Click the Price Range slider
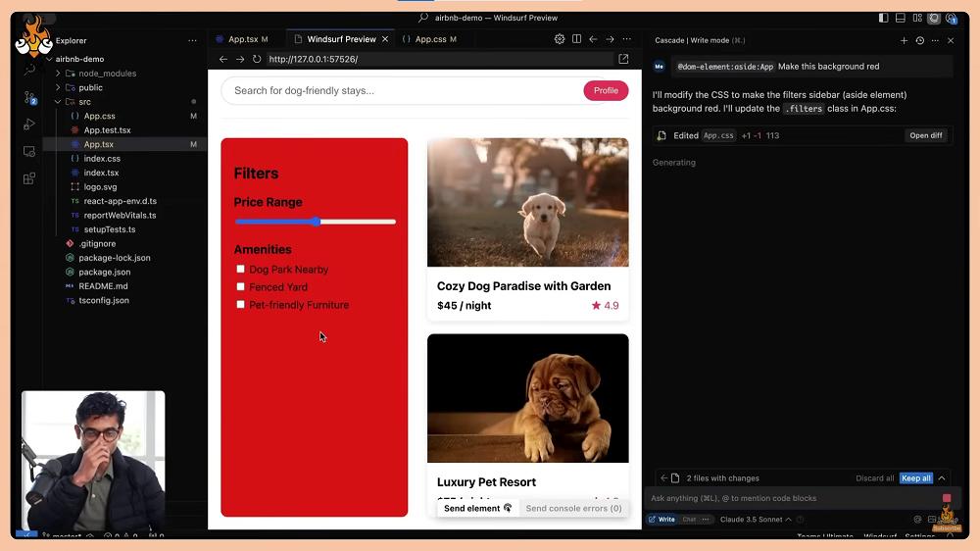The height and width of the screenshot is (551, 980). point(316,222)
